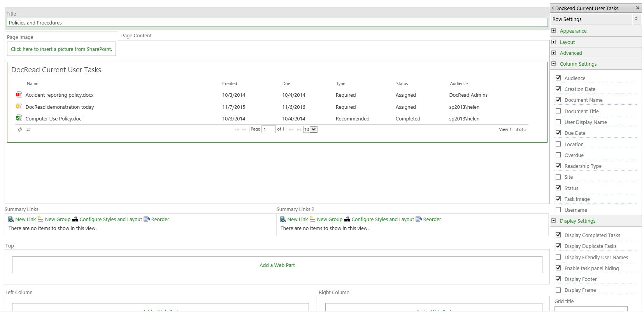Click the Reorder icon in Summary Links 2
This screenshot has width=644, height=312.
[x=419, y=220]
